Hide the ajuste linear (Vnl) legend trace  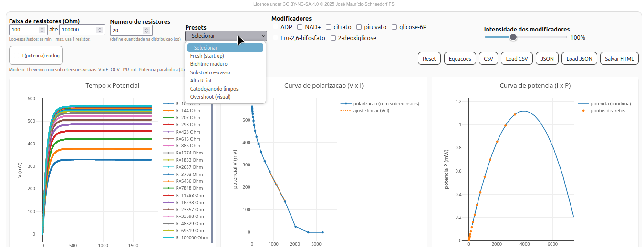coord(371,110)
